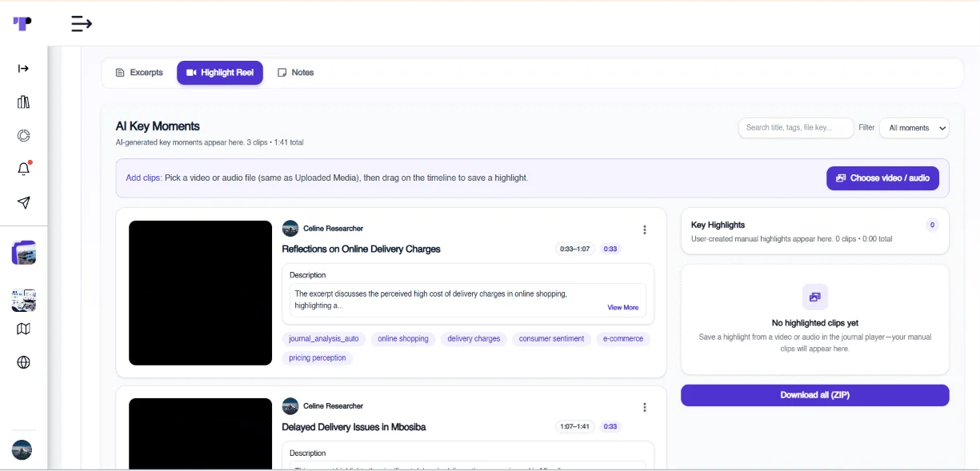Select the consumer sentiment tag

pos(552,339)
